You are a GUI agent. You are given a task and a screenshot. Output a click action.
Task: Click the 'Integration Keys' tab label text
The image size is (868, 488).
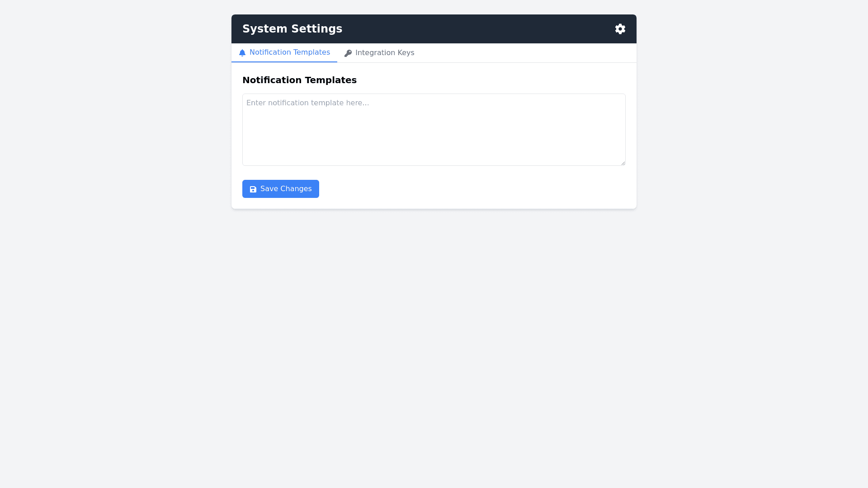384,53
